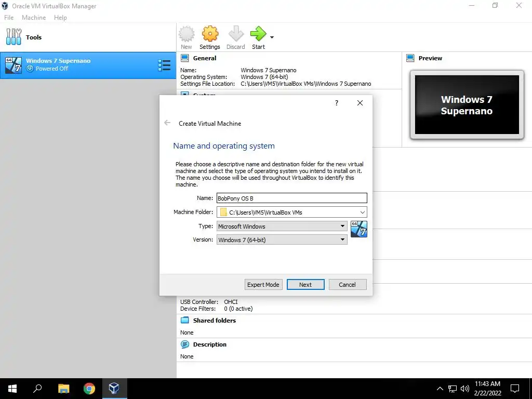Screen dimensions: 532x399
Task: Click the Settings File Location path
Action: pyautogui.click(x=305, y=84)
